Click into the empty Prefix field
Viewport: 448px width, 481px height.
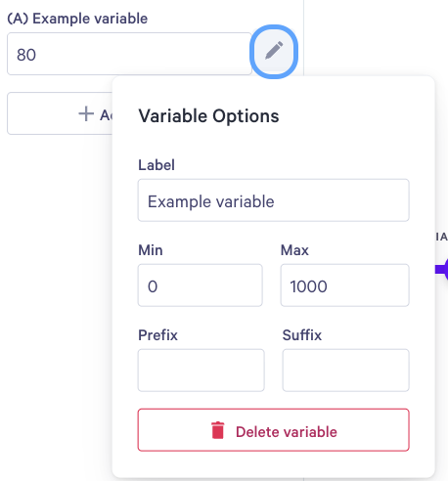(201, 371)
